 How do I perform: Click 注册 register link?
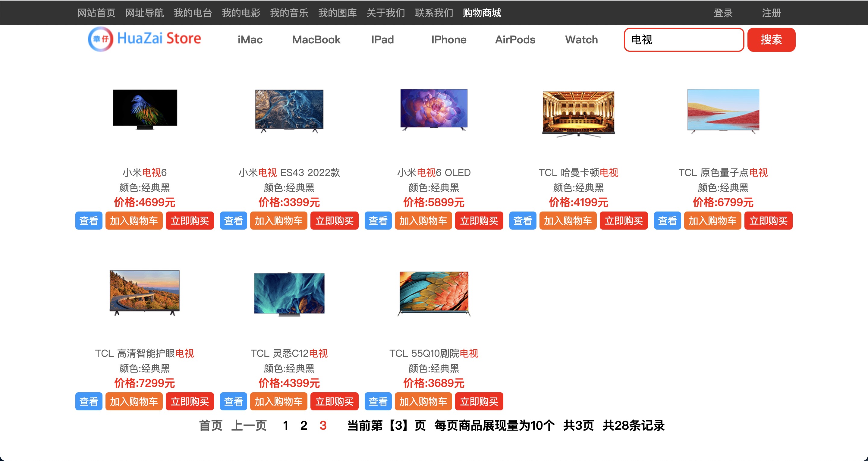pos(771,13)
